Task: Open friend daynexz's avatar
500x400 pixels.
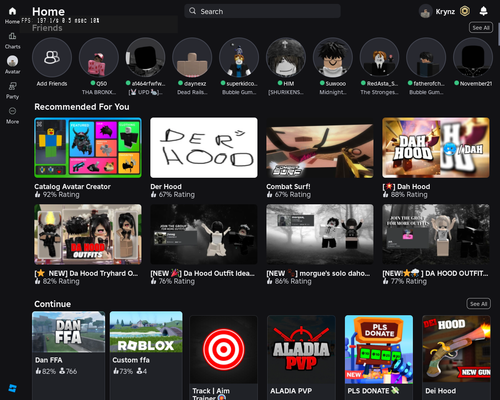Action: (x=192, y=57)
